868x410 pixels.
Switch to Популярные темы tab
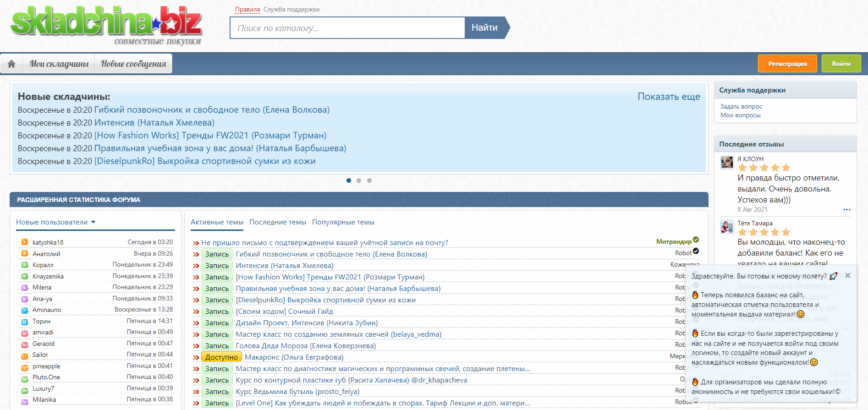click(343, 222)
